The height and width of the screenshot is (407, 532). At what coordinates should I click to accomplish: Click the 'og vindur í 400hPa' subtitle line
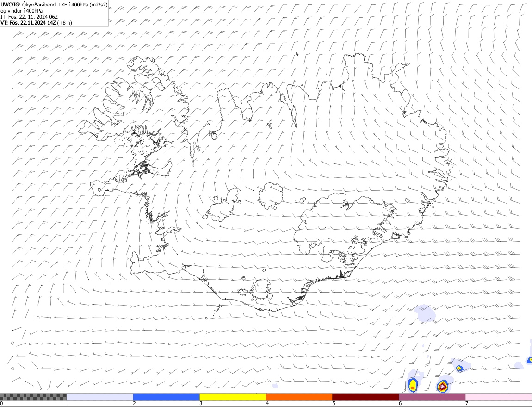tap(21, 11)
